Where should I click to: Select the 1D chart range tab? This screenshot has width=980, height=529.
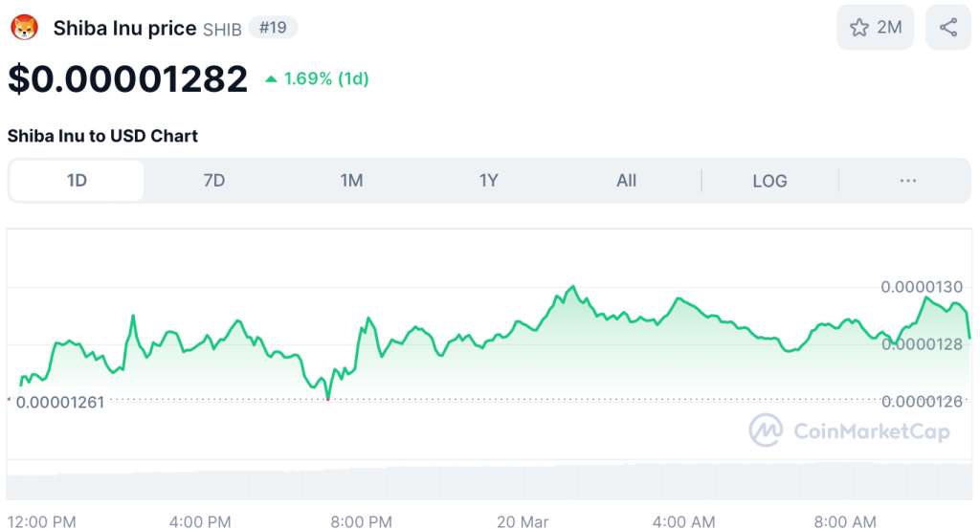tap(77, 181)
